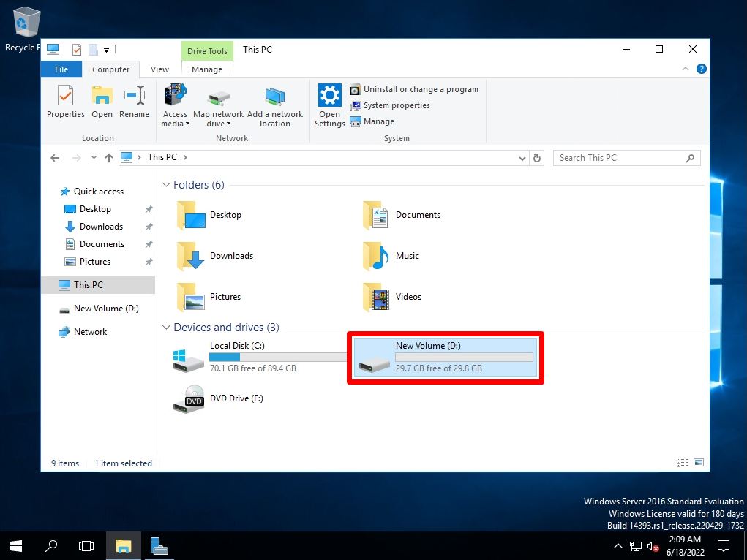This screenshot has width=747, height=560.
Task: Switch to the Manage Drive Tools tab
Action: (207, 69)
